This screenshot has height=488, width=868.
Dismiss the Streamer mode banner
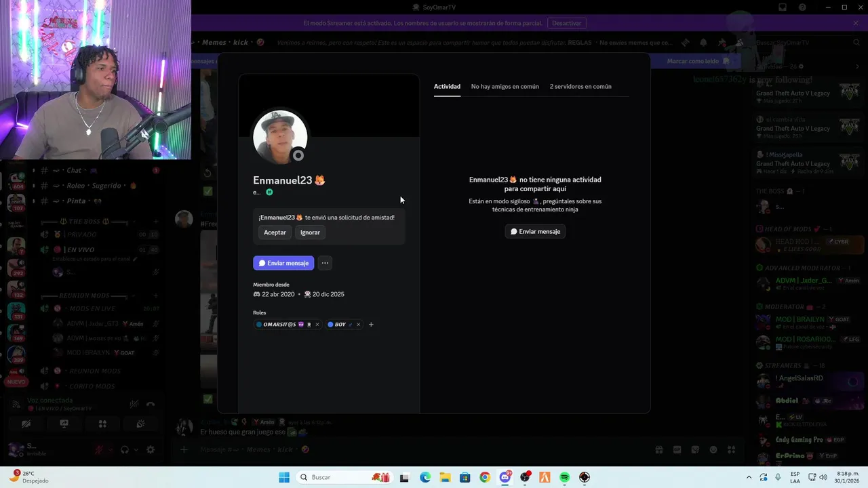tap(856, 23)
